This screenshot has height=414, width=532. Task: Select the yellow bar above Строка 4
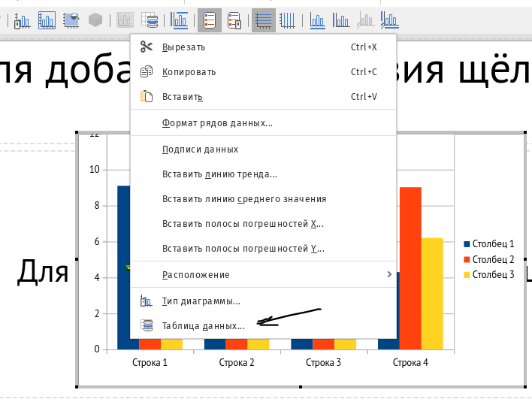pos(432,294)
